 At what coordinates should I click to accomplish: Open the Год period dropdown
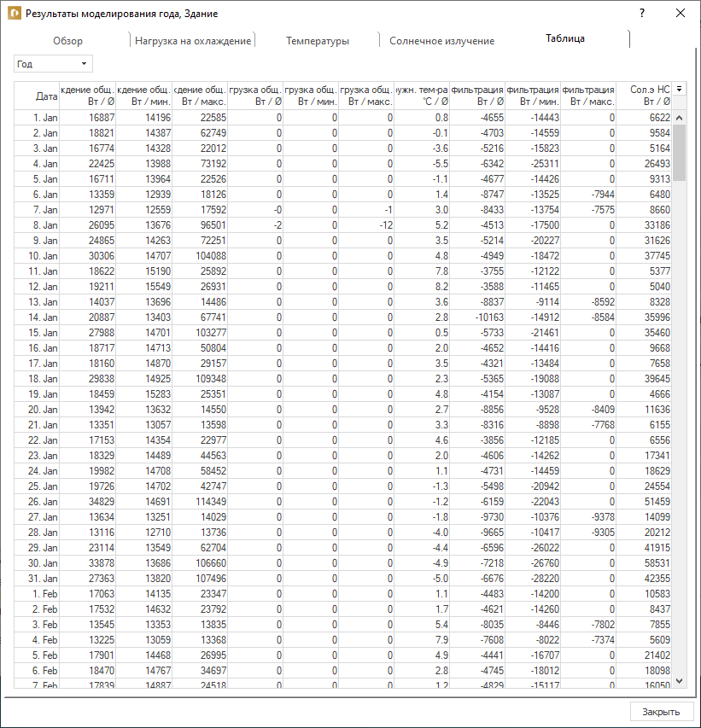[53, 64]
